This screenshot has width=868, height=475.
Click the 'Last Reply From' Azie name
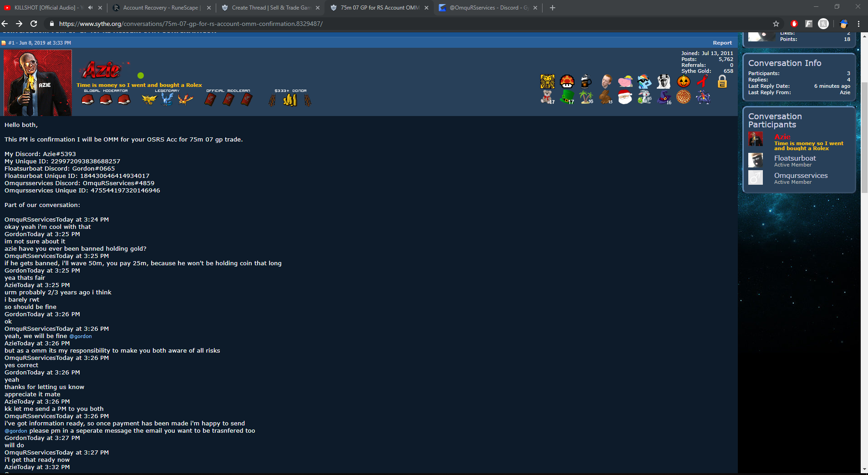[845, 92]
